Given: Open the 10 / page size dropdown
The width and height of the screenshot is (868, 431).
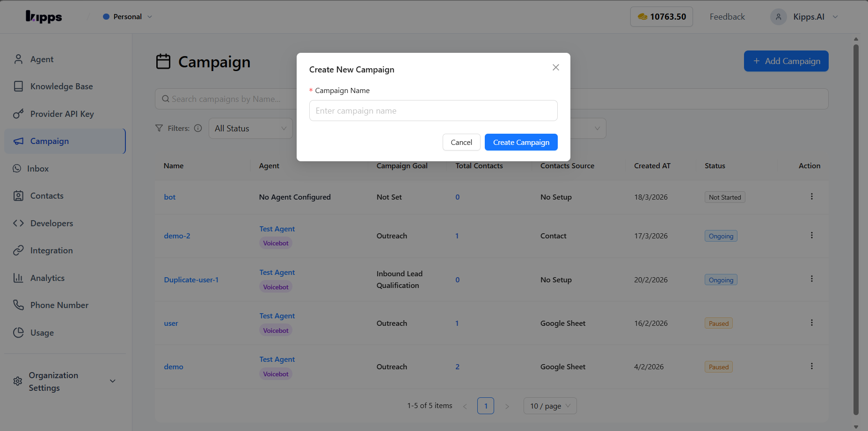Looking at the screenshot, I should pos(550,406).
